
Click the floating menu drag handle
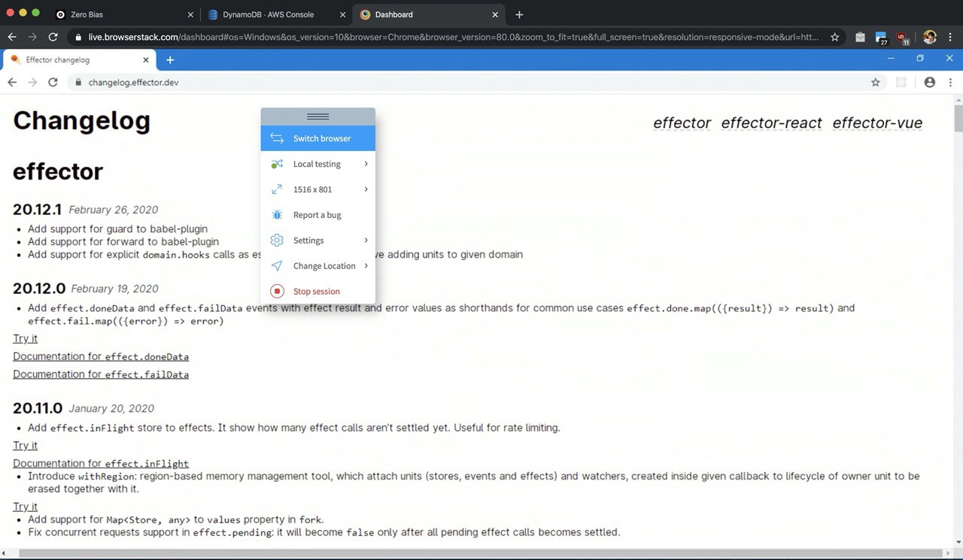pyautogui.click(x=318, y=117)
